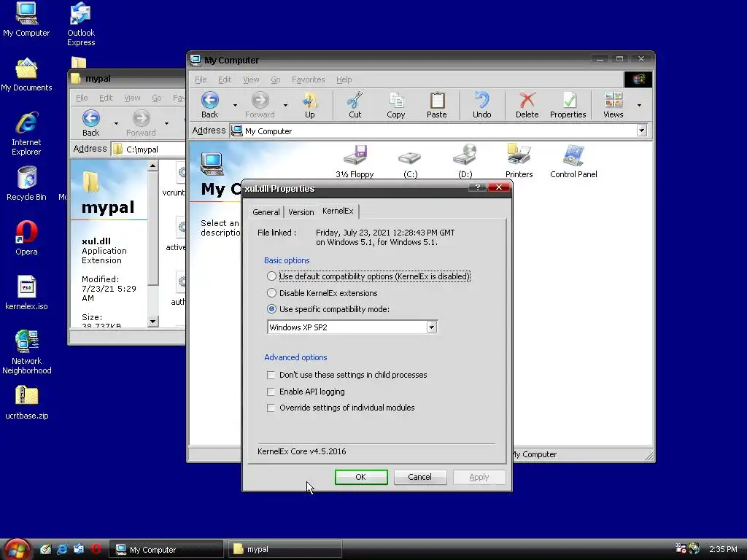The width and height of the screenshot is (747, 560).
Task: Click Back in the mypal window
Action: pyautogui.click(x=90, y=123)
